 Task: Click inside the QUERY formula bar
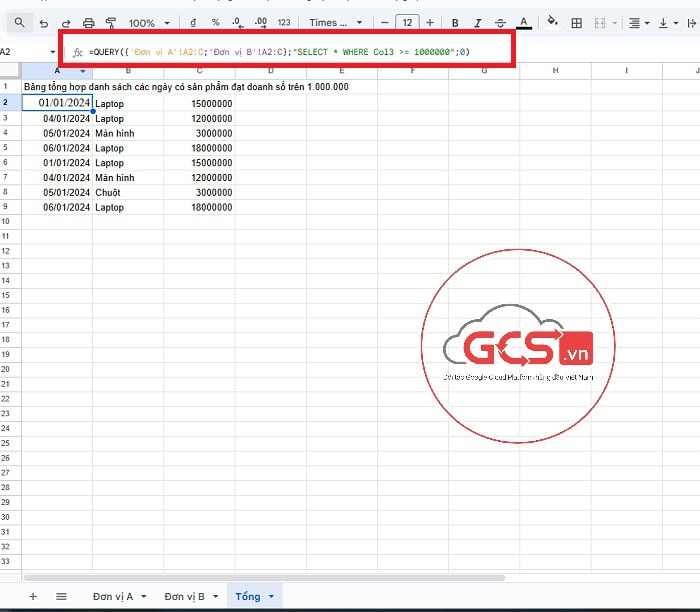click(x=300, y=51)
